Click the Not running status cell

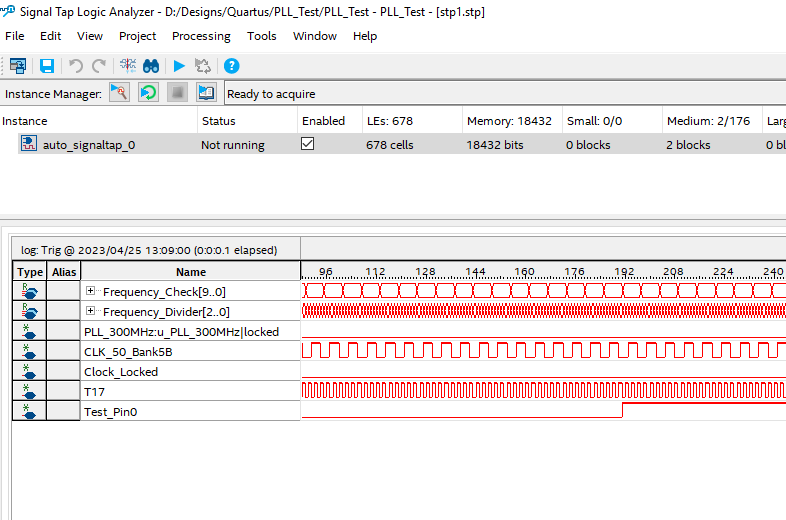point(233,145)
